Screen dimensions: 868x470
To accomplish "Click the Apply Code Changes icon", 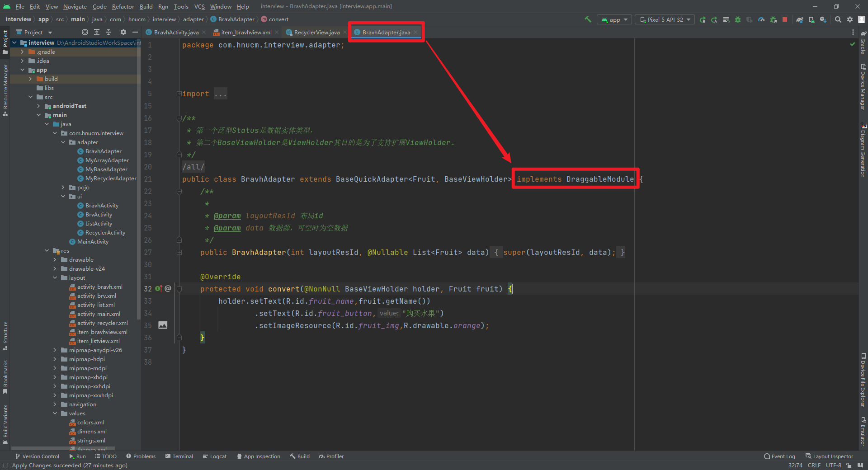I will 726,19.
